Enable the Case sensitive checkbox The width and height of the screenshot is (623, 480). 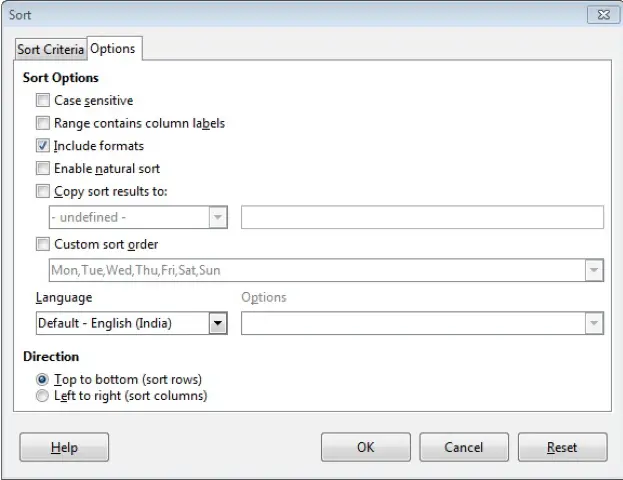[x=43, y=100]
